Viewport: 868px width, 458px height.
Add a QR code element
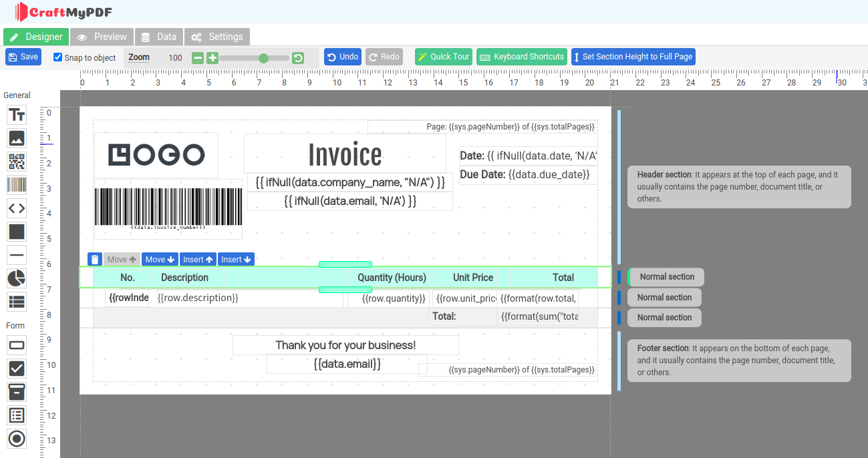click(17, 162)
